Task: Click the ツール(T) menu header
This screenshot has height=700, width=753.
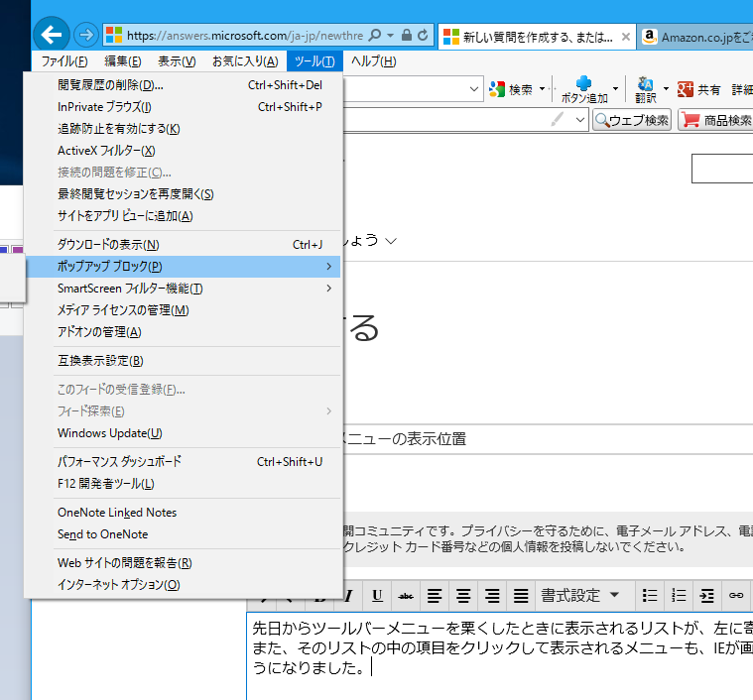Action: tap(314, 61)
